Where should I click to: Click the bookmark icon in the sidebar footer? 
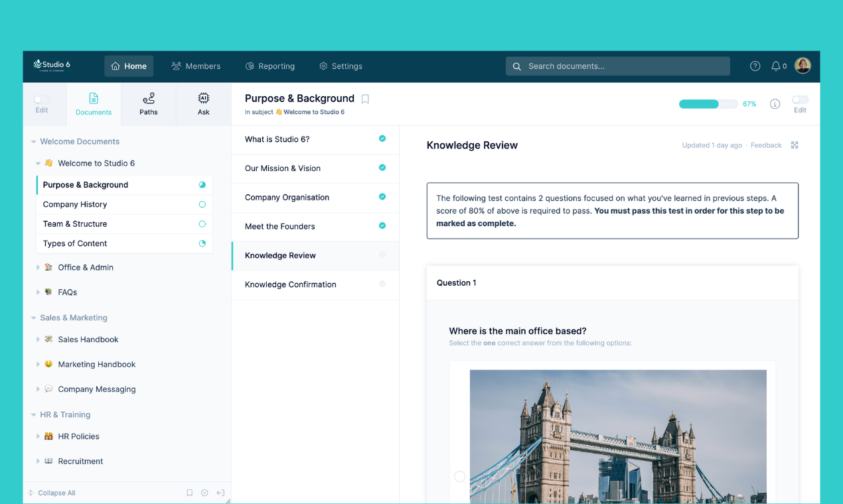coord(189,493)
